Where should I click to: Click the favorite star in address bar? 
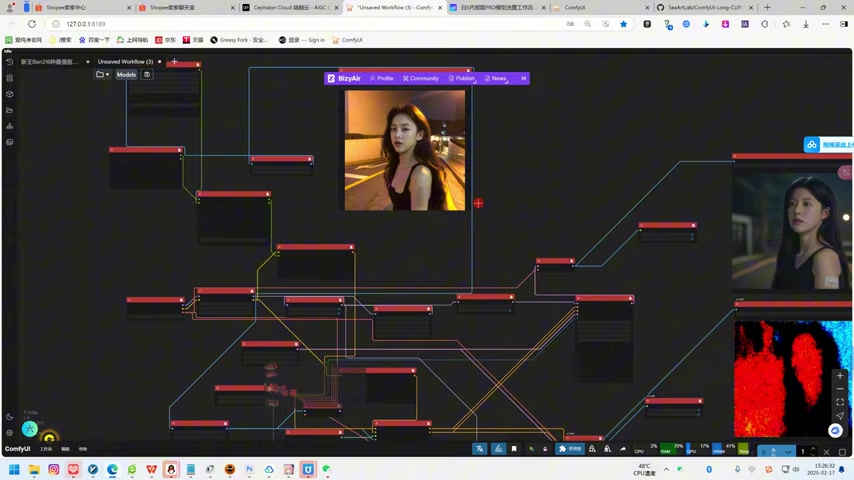point(623,24)
